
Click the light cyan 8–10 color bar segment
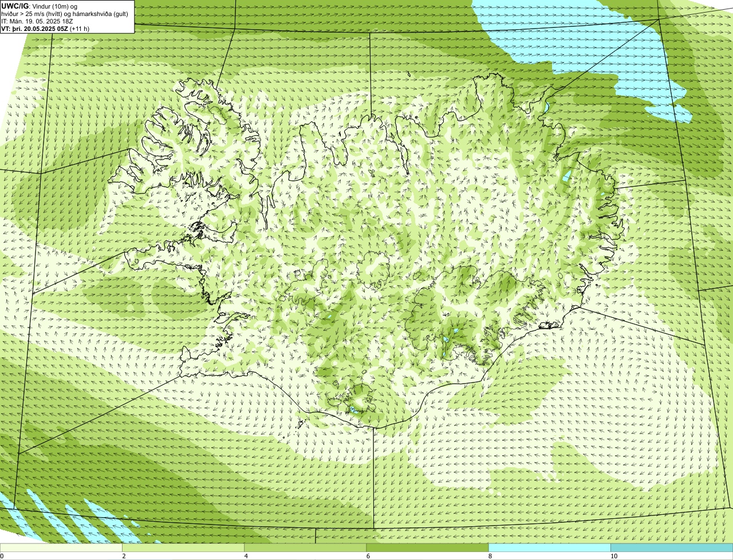[550, 548]
